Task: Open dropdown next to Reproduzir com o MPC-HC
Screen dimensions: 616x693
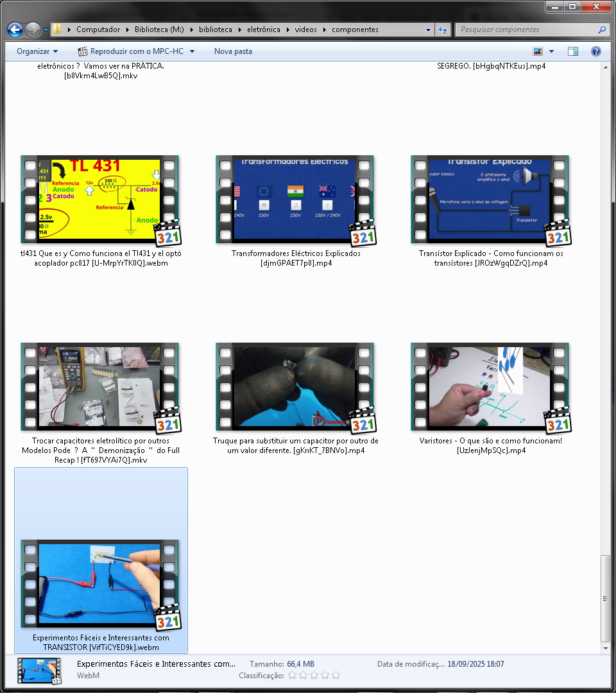Action: coord(193,51)
